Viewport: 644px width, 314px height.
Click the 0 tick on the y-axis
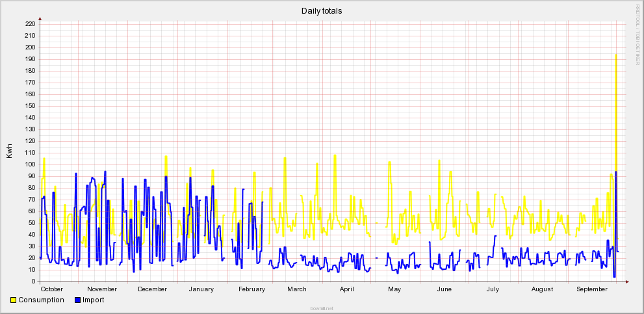tap(33, 281)
